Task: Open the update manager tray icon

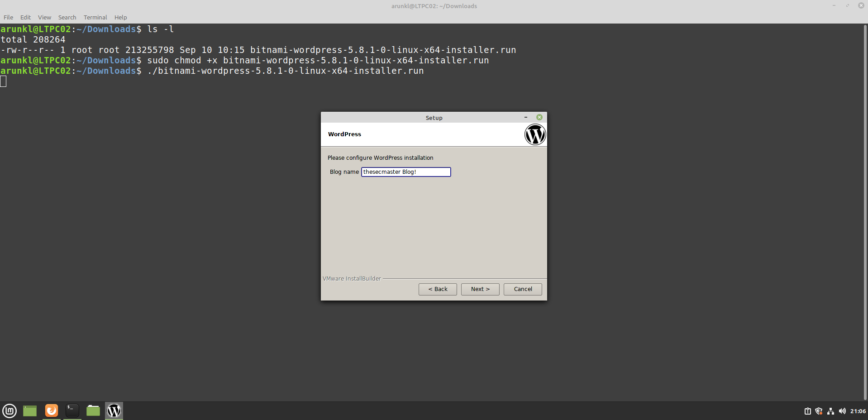Action: tap(808, 411)
